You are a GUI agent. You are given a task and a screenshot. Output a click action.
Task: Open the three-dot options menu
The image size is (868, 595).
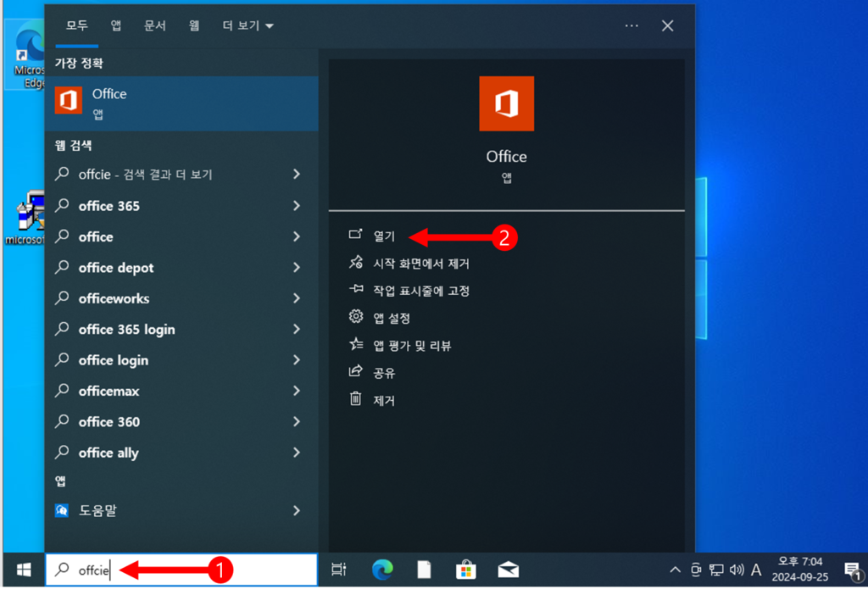[x=632, y=25]
